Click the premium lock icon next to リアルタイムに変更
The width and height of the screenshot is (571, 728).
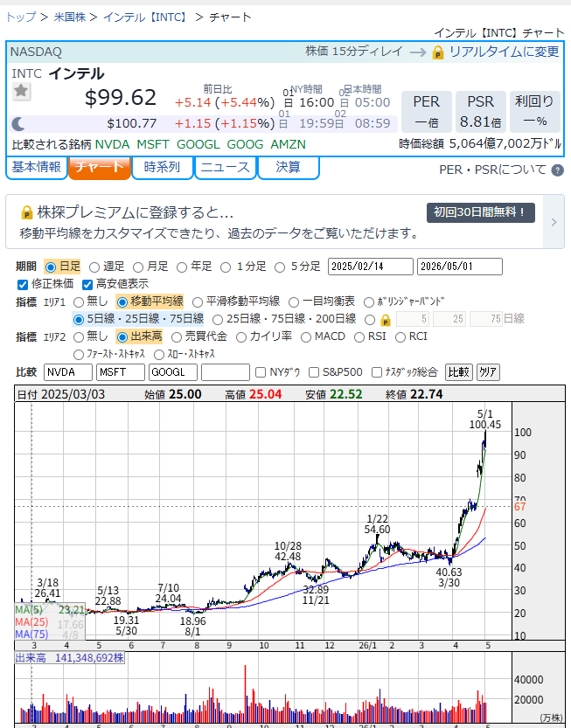click(x=438, y=52)
